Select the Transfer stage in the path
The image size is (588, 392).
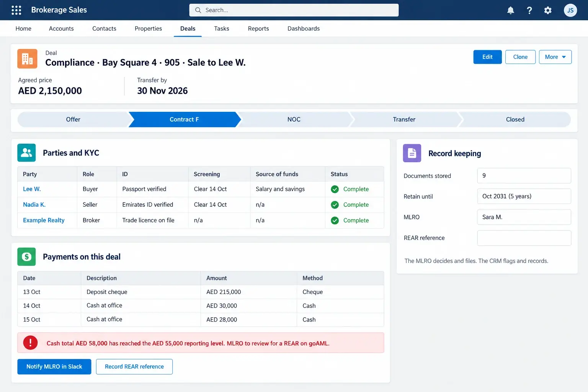404,119
